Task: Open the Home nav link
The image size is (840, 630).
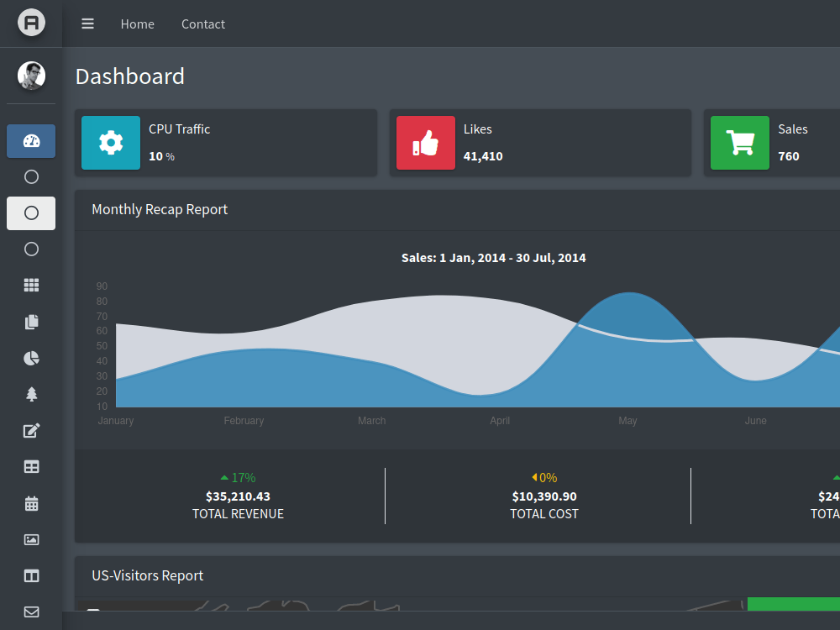Action: click(x=137, y=24)
